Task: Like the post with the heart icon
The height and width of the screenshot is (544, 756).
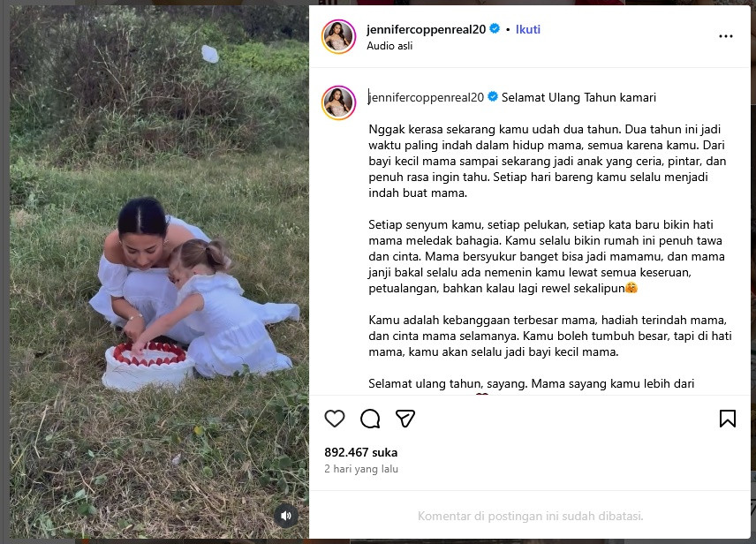Action: (335, 418)
